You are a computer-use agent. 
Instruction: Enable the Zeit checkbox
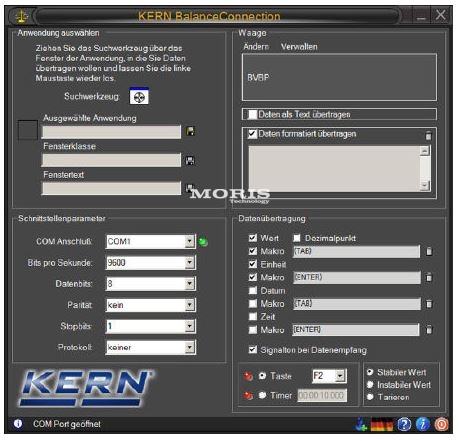tap(253, 316)
